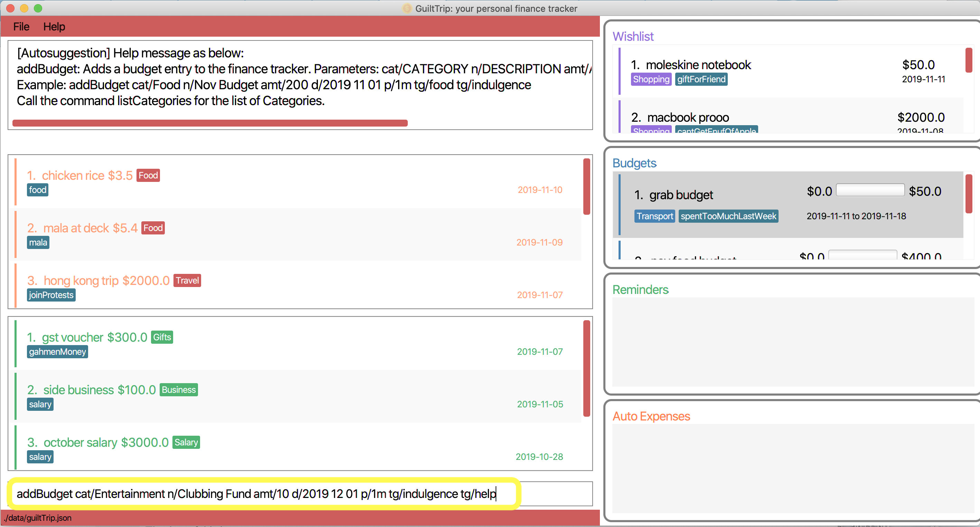The height and width of the screenshot is (527, 980).
Task: Click the green zoom window button
Action: (38, 8)
